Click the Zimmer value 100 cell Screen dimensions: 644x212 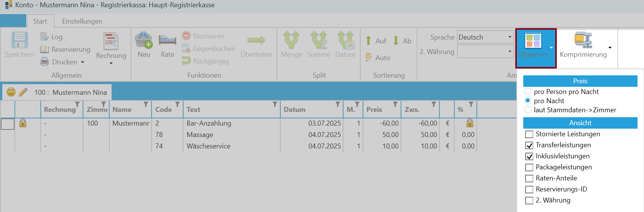coord(92,123)
